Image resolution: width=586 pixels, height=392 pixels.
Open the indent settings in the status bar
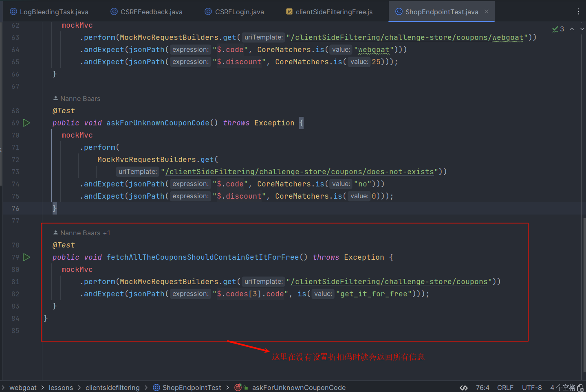point(562,388)
